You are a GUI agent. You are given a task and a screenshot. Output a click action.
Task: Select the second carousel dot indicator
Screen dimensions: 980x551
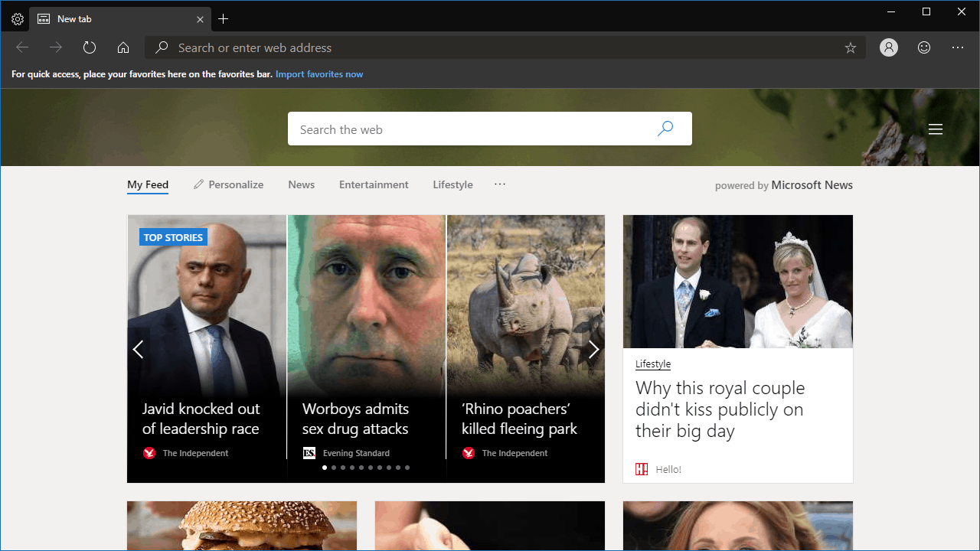pos(333,467)
